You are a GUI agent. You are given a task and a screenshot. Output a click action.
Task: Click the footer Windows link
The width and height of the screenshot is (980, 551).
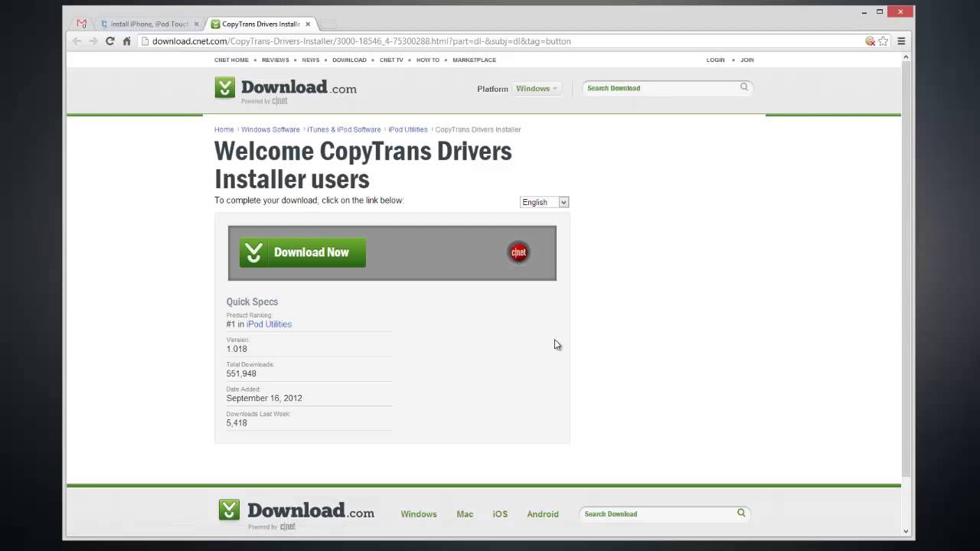(x=419, y=514)
